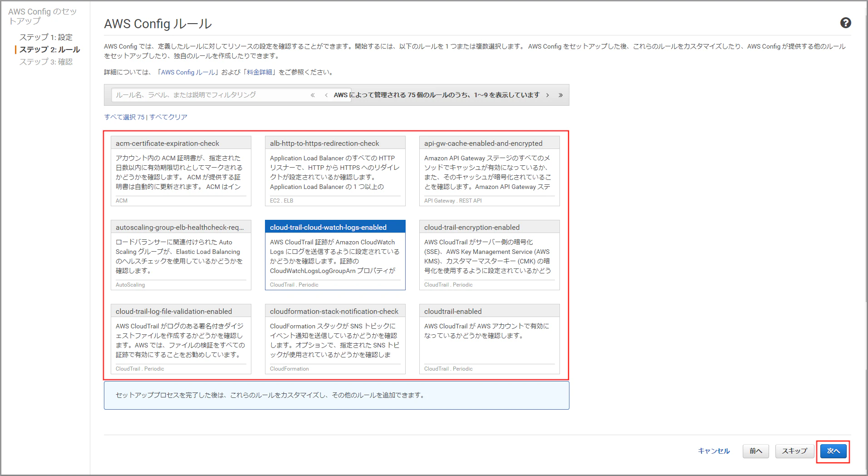Select api-gw-cache-enabled-and-encrypted rule card

click(x=490, y=171)
